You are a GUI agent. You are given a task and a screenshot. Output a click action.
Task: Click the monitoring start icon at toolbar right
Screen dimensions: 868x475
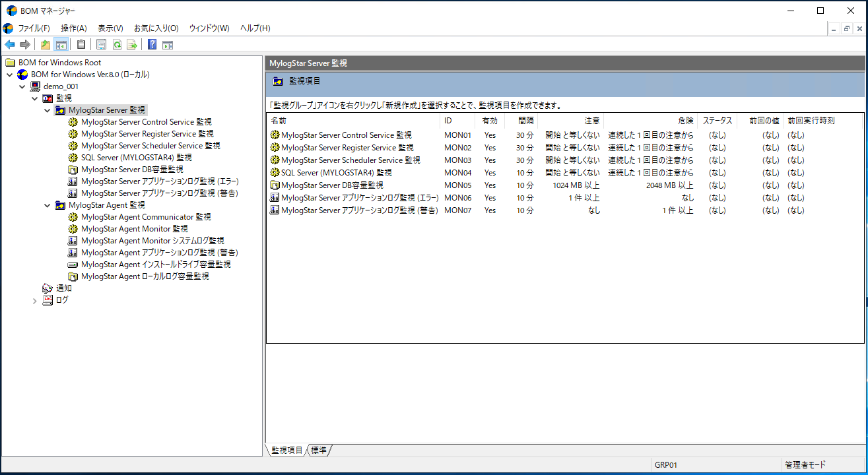(167, 44)
